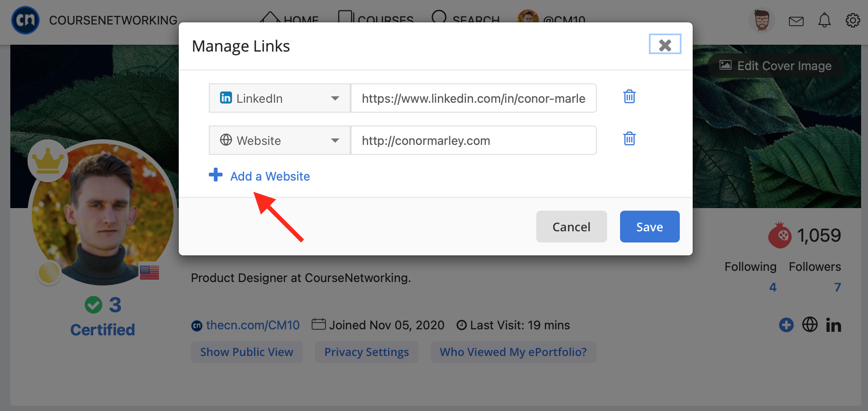Click the Add a Website link
The width and height of the screenshot is (868, 411).
coord(270,176)
